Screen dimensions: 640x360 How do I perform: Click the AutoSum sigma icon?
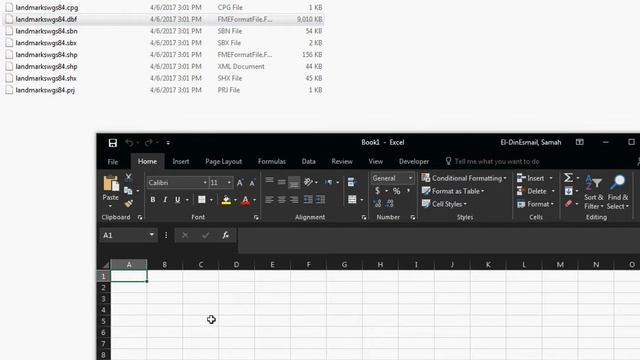(568, 178)
